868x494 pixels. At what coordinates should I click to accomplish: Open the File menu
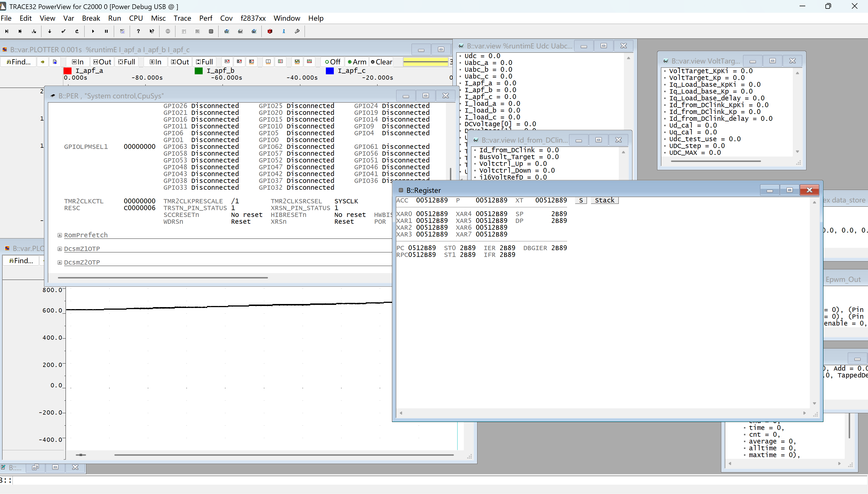[x=6, y=18]
